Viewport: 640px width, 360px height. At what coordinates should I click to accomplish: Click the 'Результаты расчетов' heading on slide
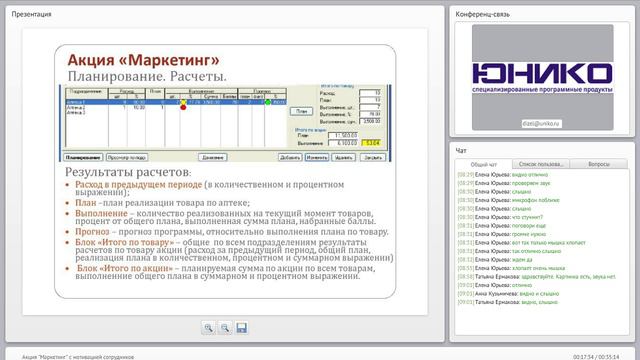pyautogui.click(x=127, y=172)
